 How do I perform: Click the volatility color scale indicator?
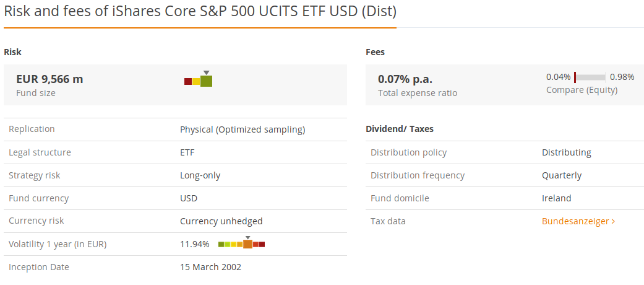[241, 244]
